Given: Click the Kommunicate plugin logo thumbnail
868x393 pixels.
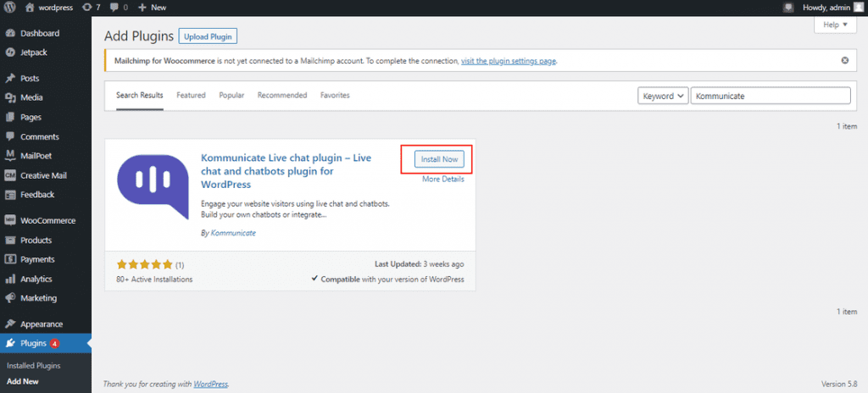Looking at the screenshot, I should (x=152, y=186).
